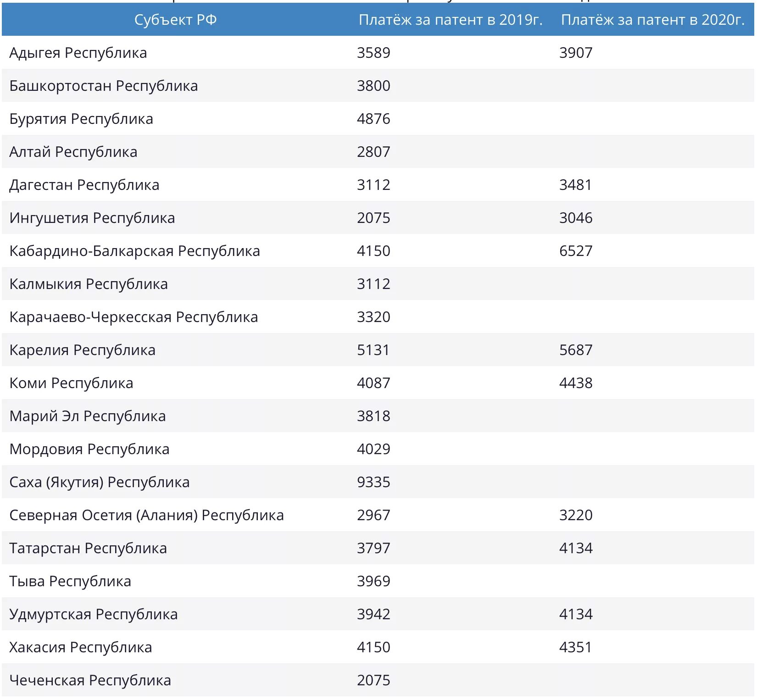
Task: Click the 2020 value 4438 for Коми
Action: click(x=576, y=383)
